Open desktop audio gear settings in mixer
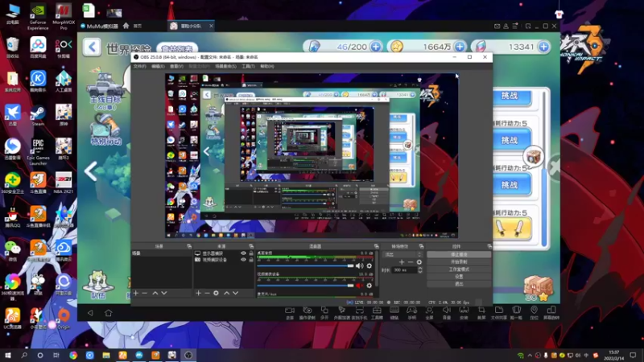 369,266
